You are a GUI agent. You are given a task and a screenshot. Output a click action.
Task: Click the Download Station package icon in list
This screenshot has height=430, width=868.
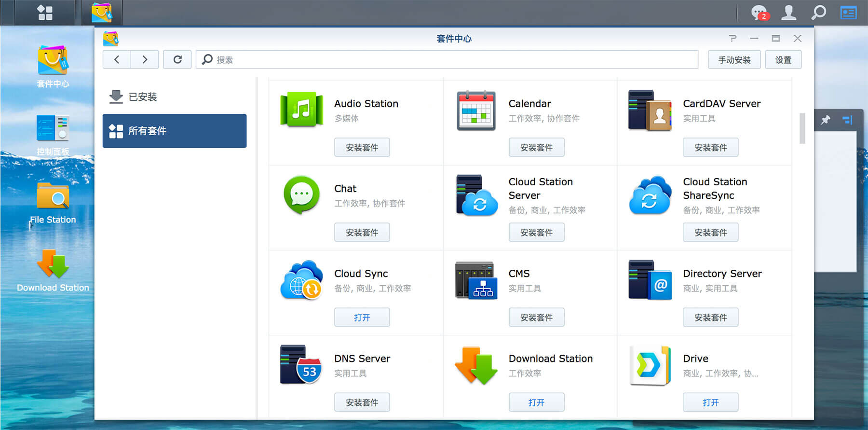476,365
